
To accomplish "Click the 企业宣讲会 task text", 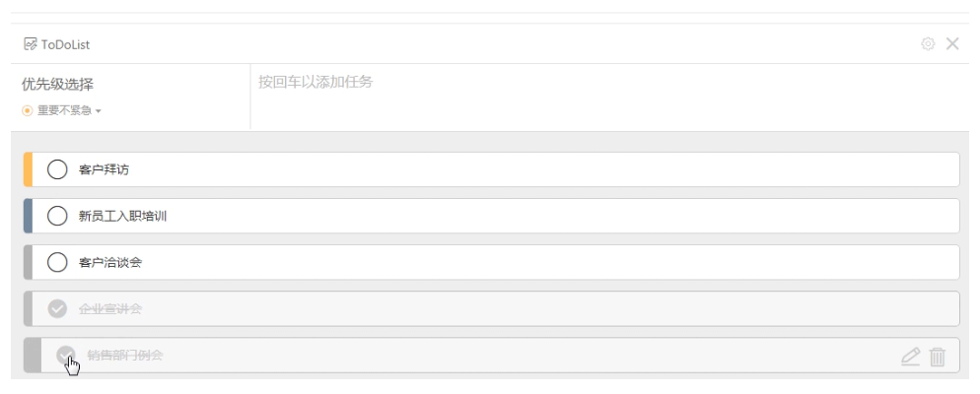I will click(110, 308).
